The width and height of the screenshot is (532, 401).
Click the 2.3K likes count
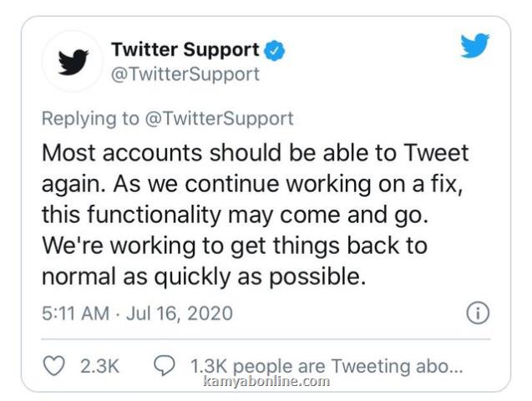click(99, 366)
